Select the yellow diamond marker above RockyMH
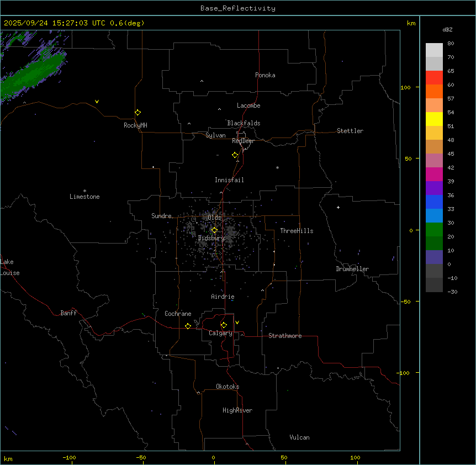The image size is (476, 465). (x=137, y=113)
